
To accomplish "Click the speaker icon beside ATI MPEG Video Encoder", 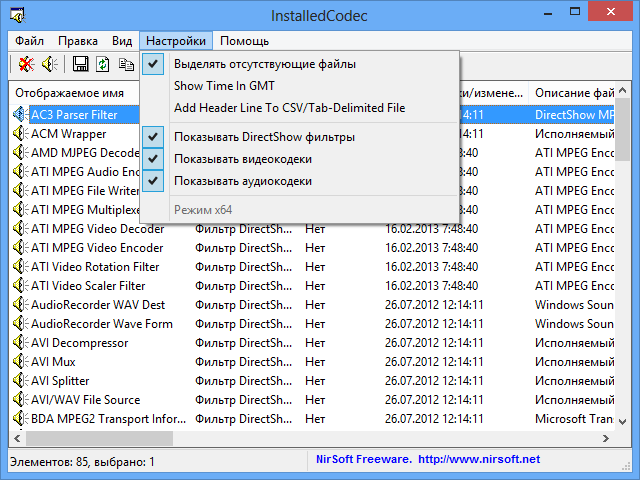I will pyautogui.click(x=20, y=248).
